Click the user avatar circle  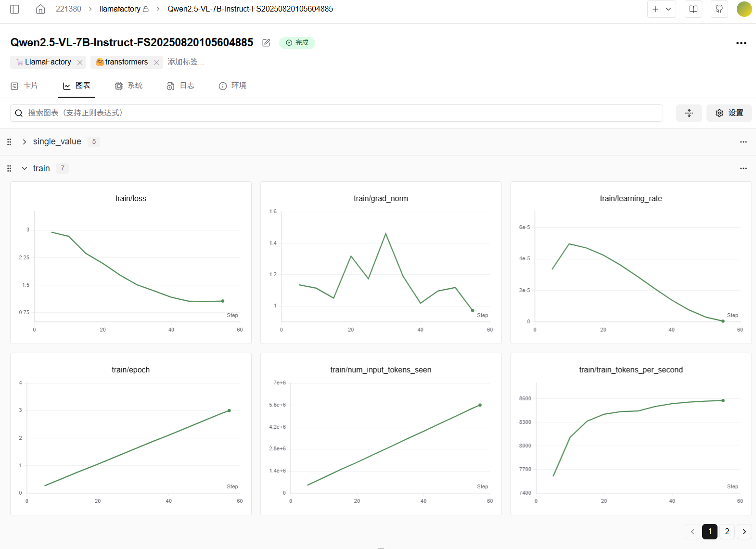click(744, 9)
